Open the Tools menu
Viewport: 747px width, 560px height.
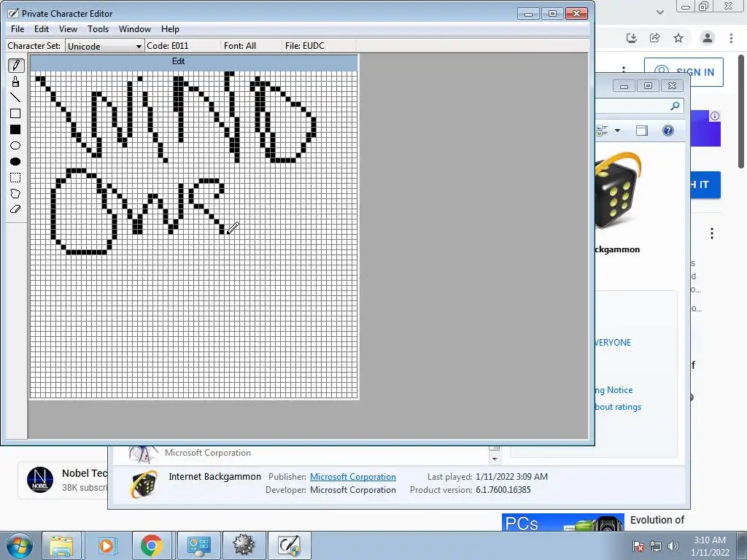coord(98,29)
